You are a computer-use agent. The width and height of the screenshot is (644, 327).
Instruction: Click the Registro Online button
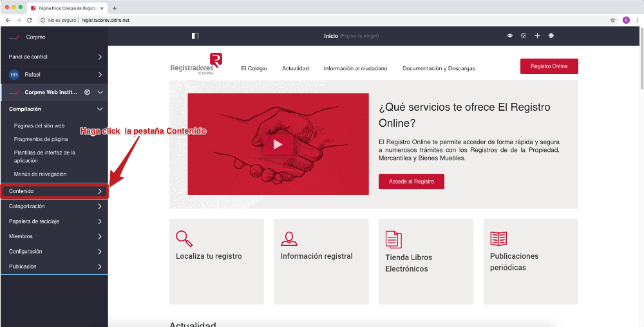pyautogui.click(x=549, y=66)
